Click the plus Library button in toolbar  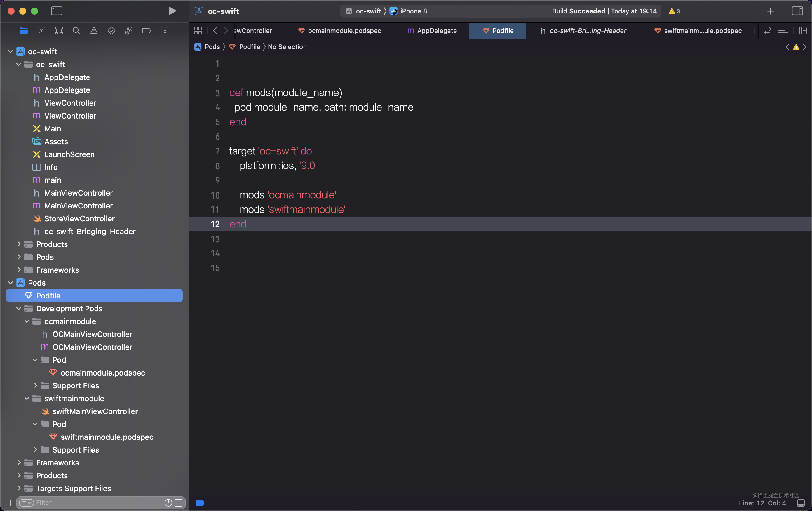770,11
